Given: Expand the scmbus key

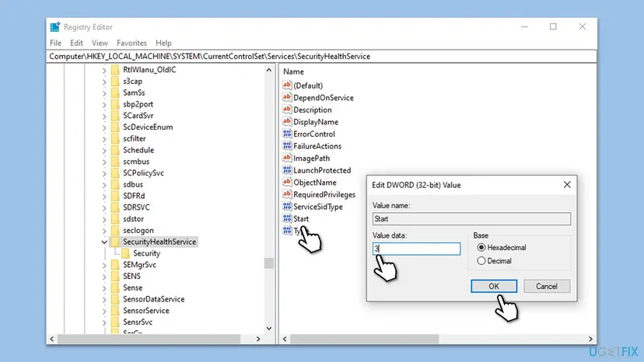Looking at the screenshot, I should pyautogui.click(x=104, y=162).
